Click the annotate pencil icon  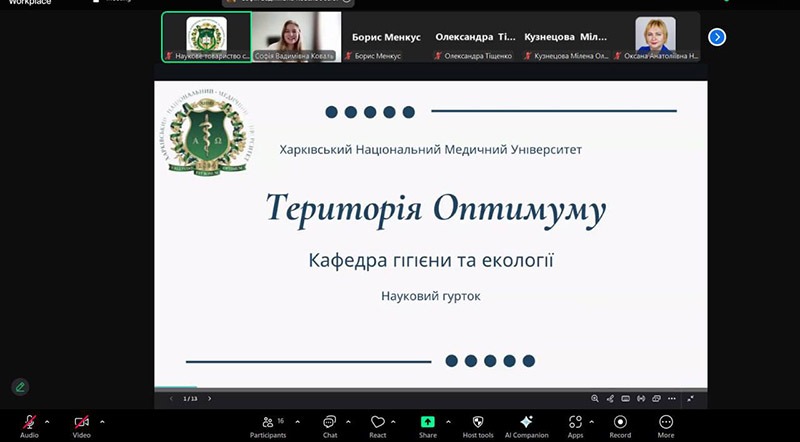20,387
